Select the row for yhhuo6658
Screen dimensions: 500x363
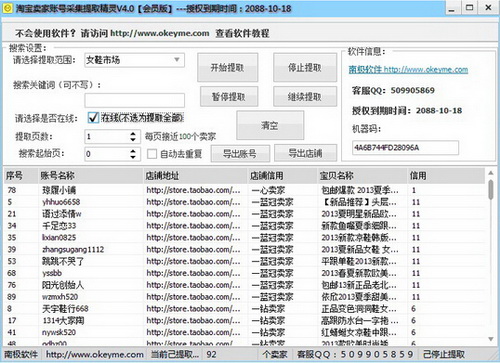[244, 202]
